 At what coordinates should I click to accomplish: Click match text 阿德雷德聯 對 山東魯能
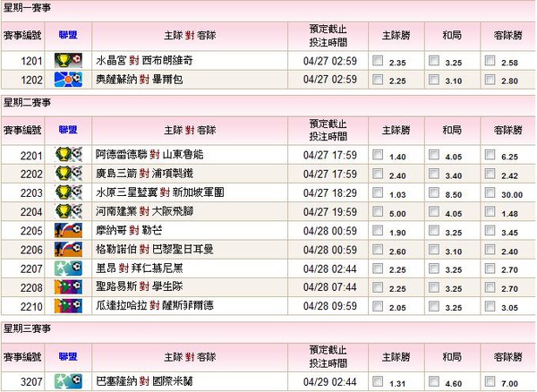click(x=149, y=155)
